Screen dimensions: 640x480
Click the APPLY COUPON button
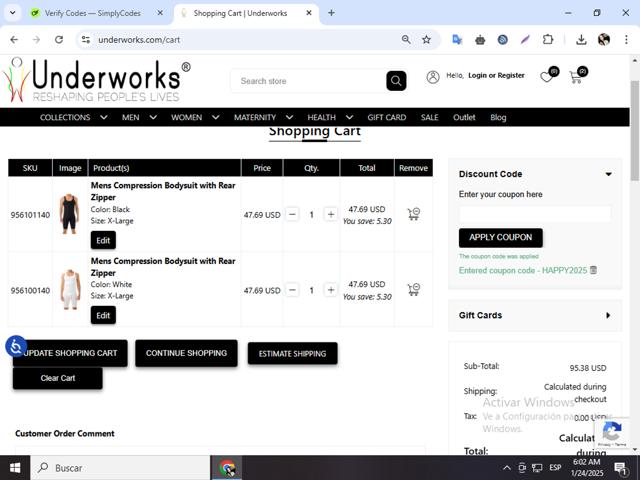click(x=500, y=238)
